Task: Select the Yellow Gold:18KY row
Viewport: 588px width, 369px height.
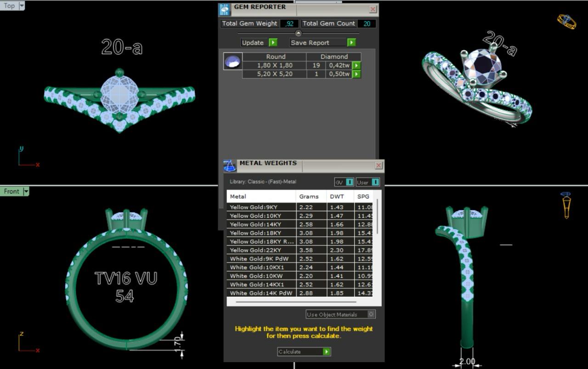Action: 300,233
